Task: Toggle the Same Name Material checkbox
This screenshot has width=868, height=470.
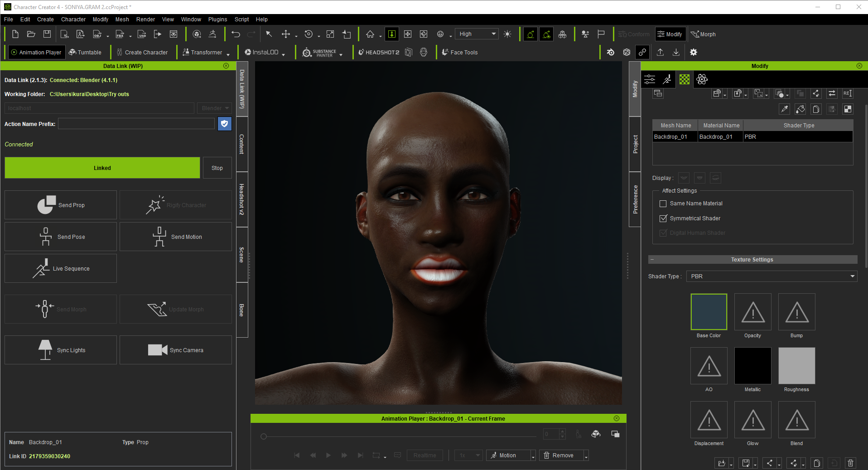Action: pyautogui.click(x=663, y=204)
